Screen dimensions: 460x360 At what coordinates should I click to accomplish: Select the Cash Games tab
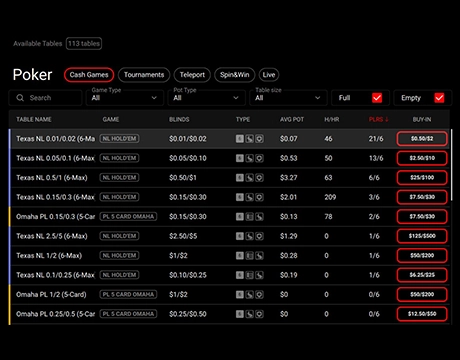coord(89,75)
